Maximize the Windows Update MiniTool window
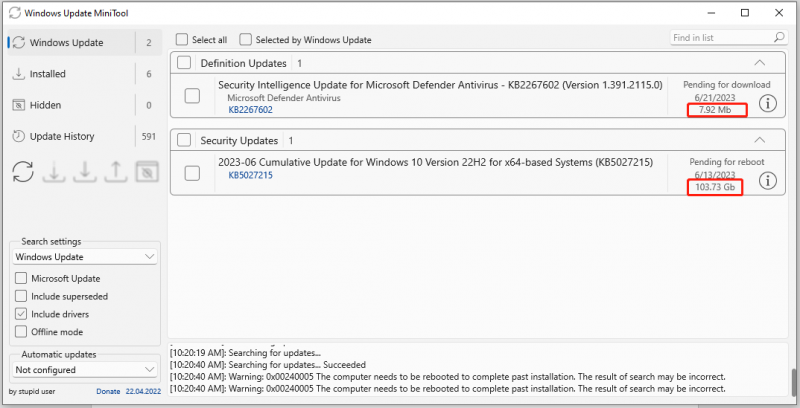The width and height of the screenshot is (800, 408). [745, 13]
